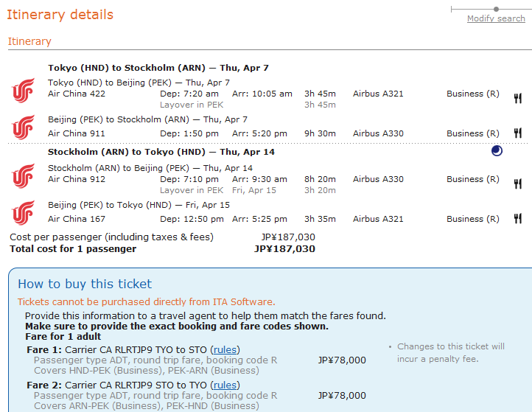Click the Itinerary details heading

(60, 15)
